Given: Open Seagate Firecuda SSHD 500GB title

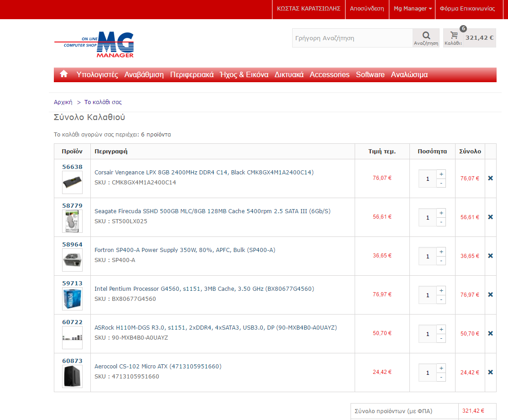Looking at the screenshot, I should 213,211.
